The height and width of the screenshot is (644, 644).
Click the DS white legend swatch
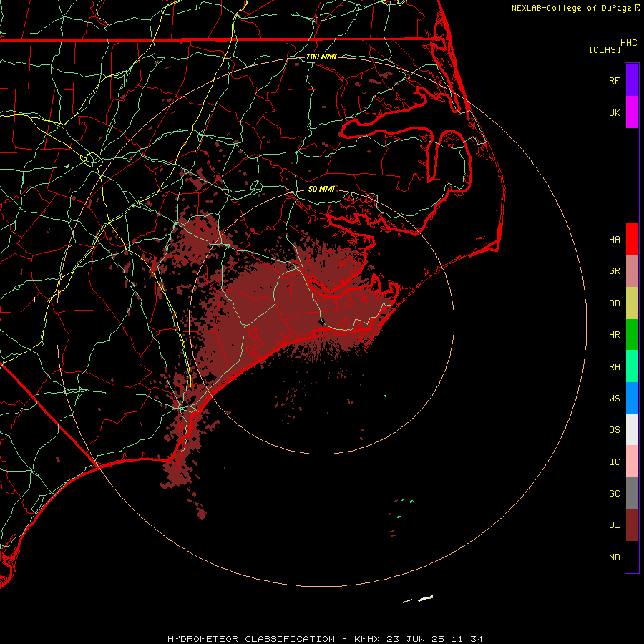pos(632,429)
